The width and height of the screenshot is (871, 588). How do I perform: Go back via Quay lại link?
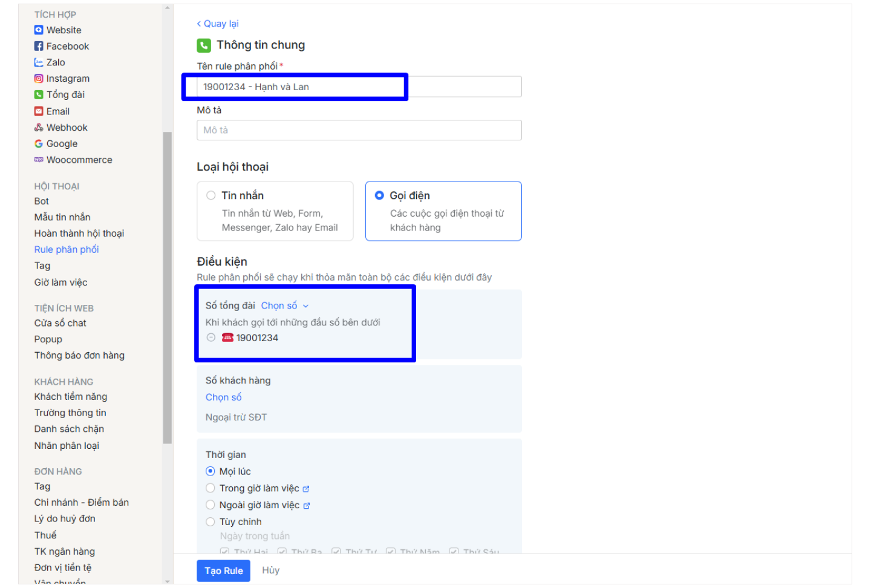pyautogui.click(x=218, y=24)
